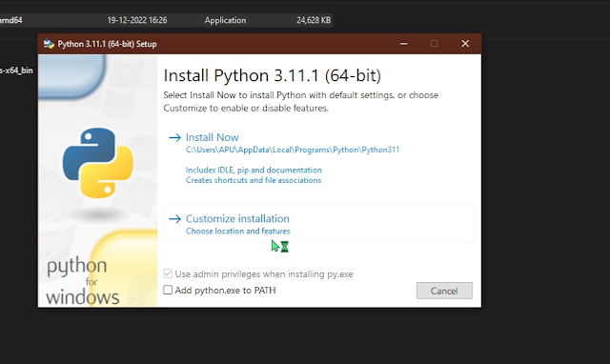The height and width of the screenshot is (364, 610).
Task: Select the 24,628 KB size cell in Explorer
Action: (x=314, y=20)
